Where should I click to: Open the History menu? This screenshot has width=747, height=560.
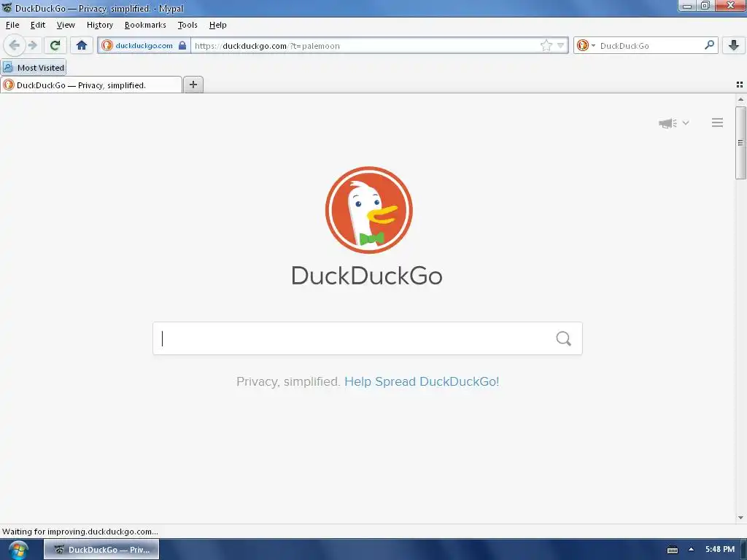pyautogui.click(x=99, y=25)
